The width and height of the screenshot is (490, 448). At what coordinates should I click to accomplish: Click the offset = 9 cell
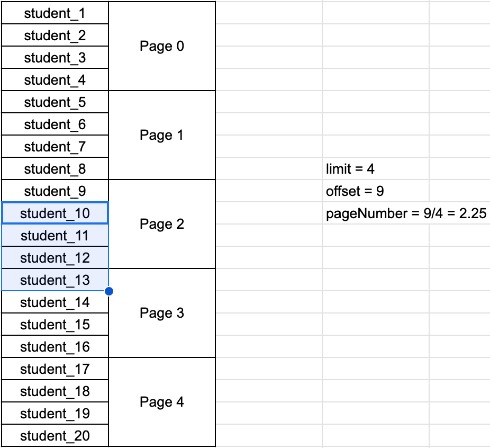[376, 191]
